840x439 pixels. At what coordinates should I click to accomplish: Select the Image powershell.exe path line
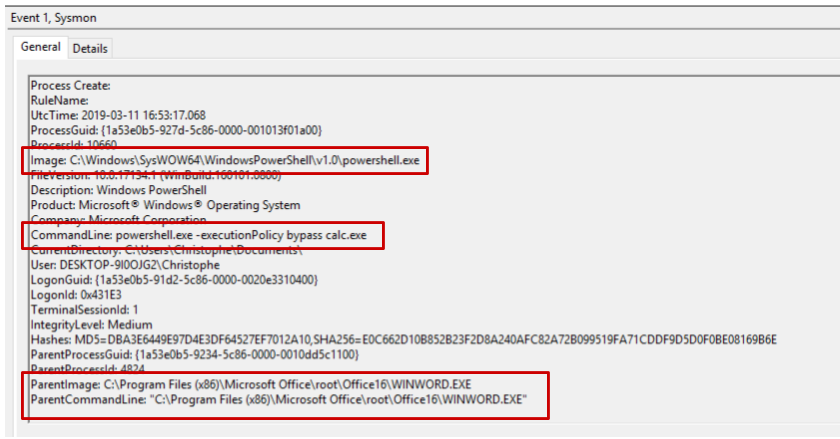click(225, 160)
